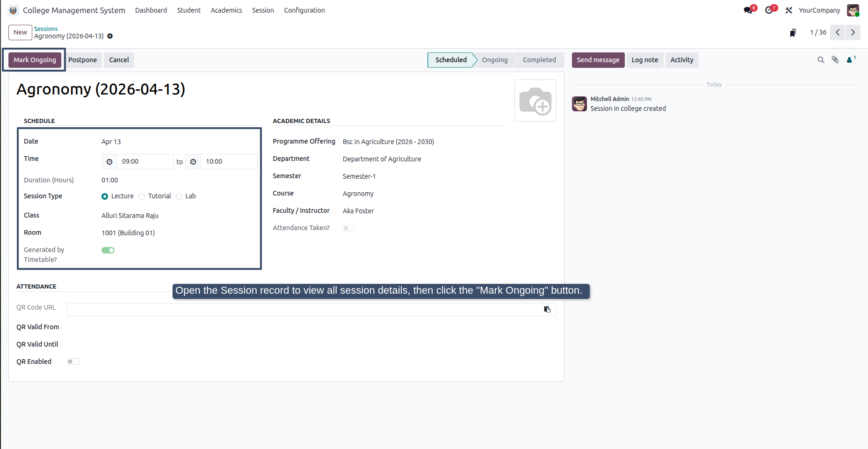Screen dimensions: 868x449
Task: Go to next record arrow
Action: 853,32
